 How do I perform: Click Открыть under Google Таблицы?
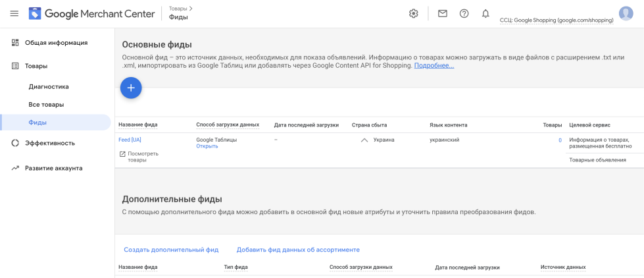[207, 146]
